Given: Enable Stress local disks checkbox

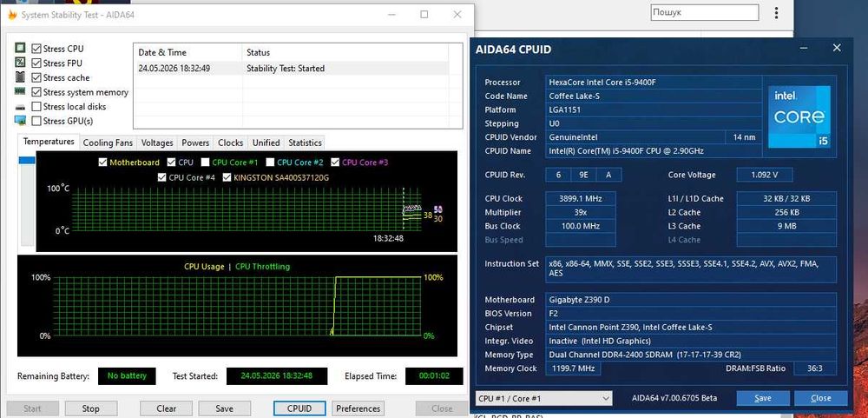Looking at the screenshot, I should coord(36,106).
